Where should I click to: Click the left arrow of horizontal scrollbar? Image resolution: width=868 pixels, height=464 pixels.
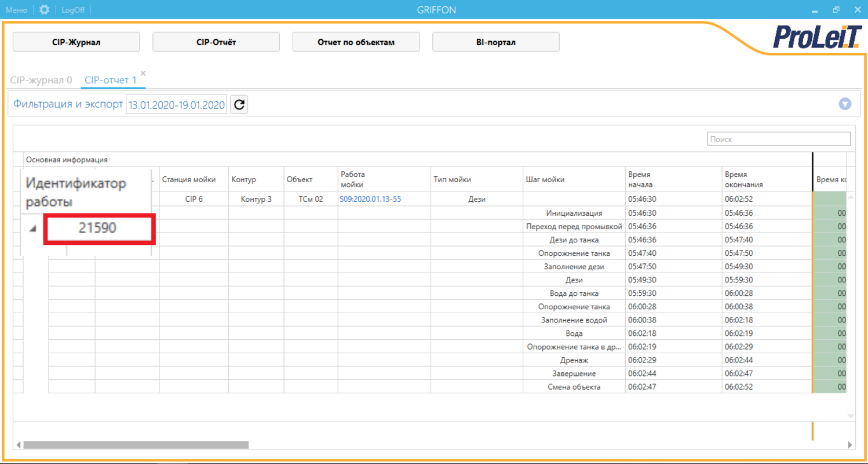click(19, 445)
